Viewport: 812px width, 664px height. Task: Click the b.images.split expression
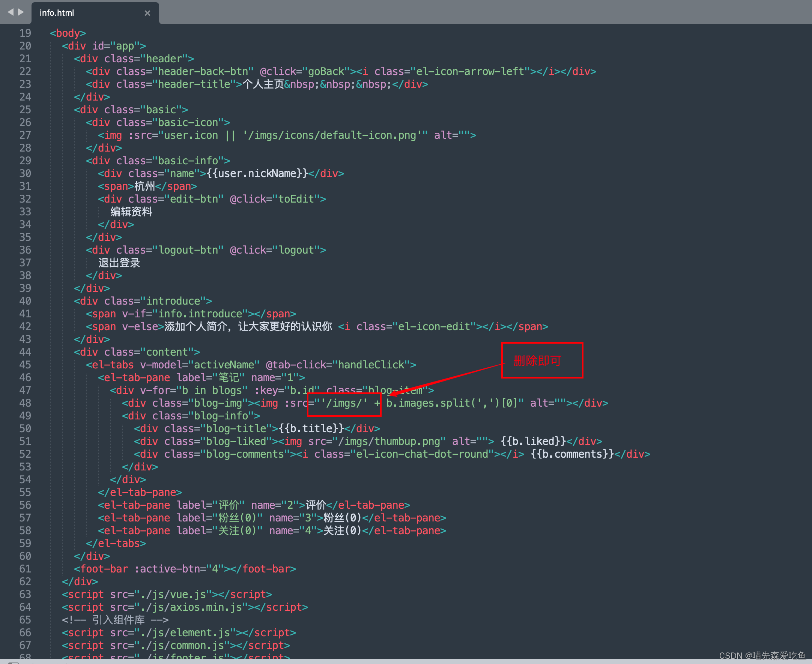click(452, 403)
